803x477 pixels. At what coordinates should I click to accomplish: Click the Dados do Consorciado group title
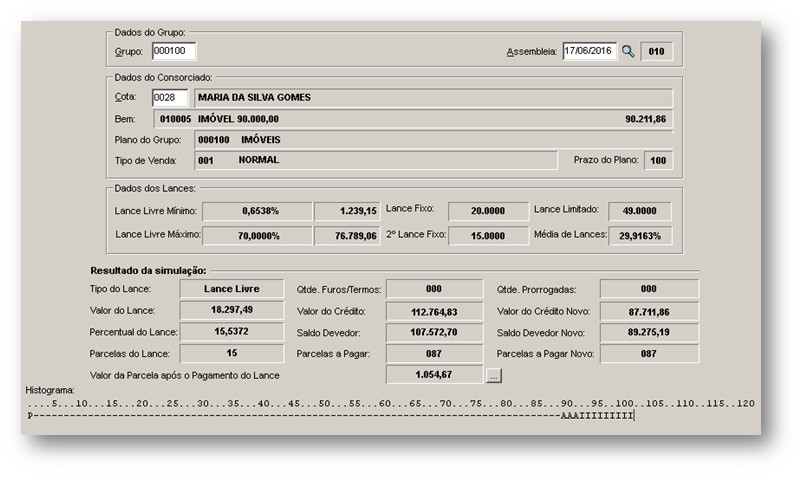point(163,77)
